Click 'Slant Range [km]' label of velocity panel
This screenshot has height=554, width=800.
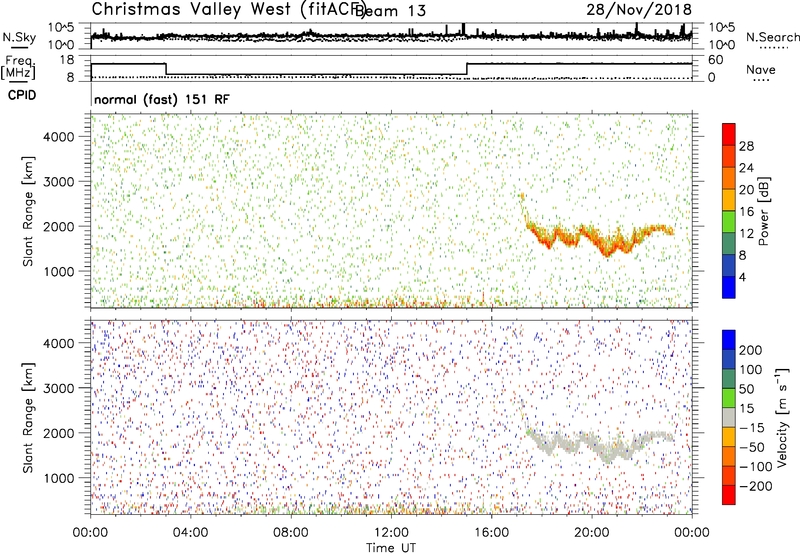coord(28,418)
